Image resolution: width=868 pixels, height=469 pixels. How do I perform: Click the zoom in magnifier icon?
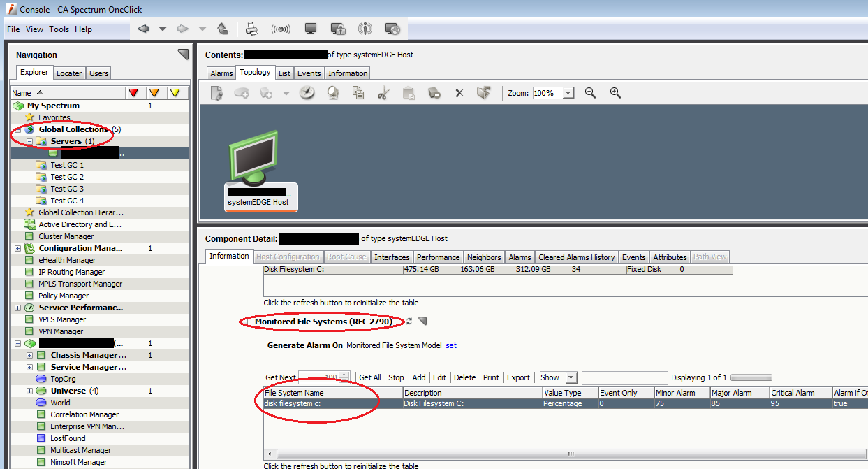pyautogui.click(x=615, y=92)
